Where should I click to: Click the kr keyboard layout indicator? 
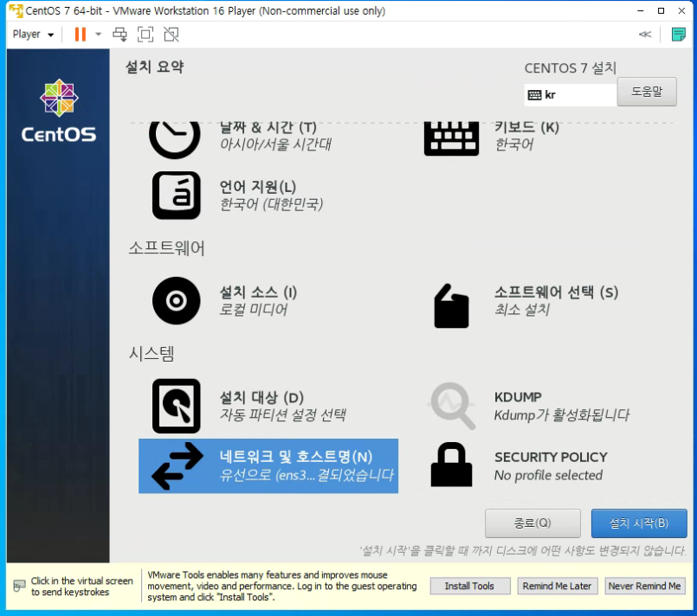click(x=570, y=94)
